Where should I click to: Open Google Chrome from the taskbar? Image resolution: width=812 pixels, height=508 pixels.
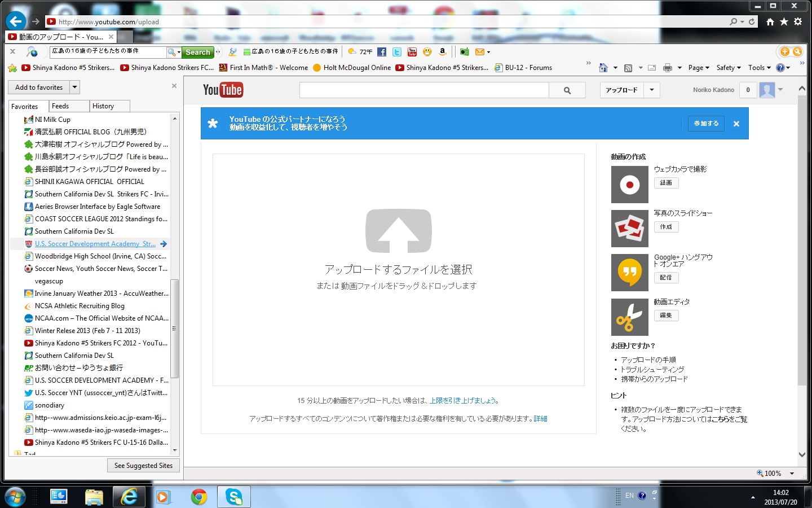coord(198,497)
